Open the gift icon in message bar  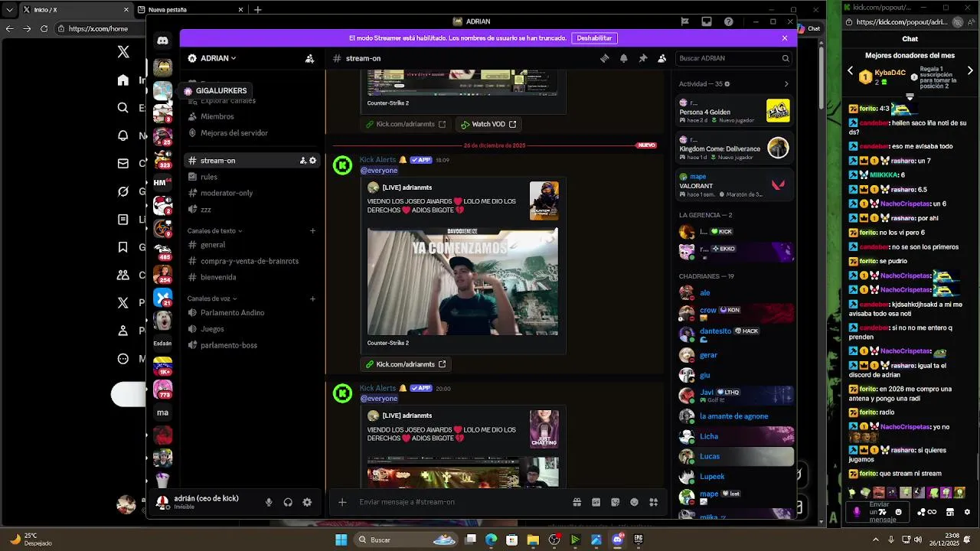click(577, 502)
